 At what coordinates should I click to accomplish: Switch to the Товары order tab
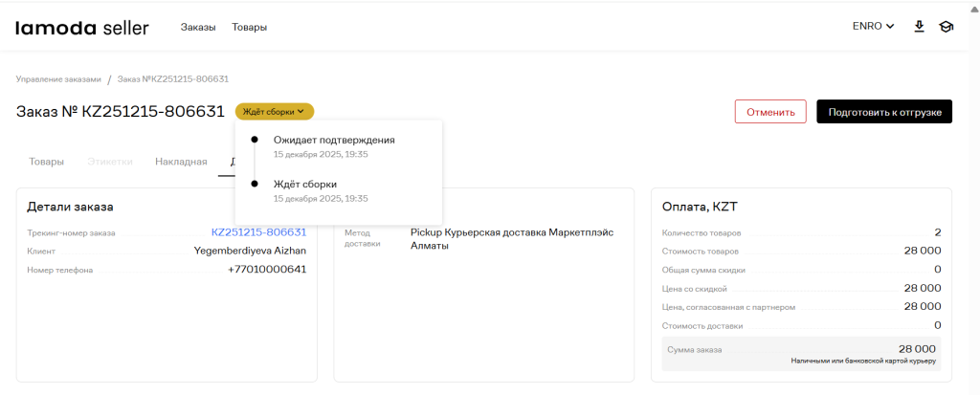point(46,162)
